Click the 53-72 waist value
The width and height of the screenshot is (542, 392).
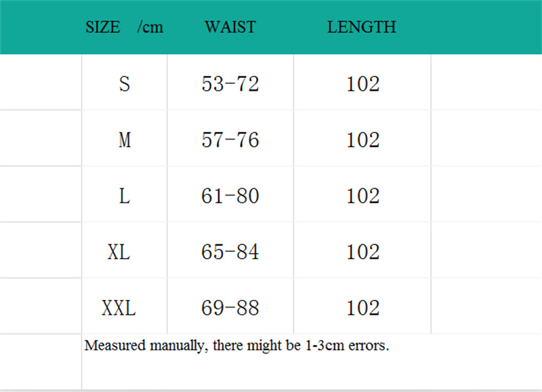(x=230, y=84)
